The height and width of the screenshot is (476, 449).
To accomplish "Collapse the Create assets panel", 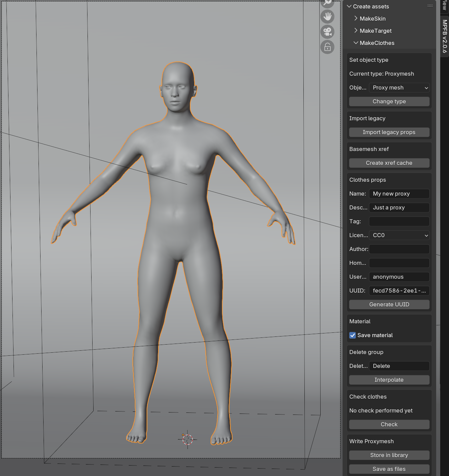I will [349, 6].
